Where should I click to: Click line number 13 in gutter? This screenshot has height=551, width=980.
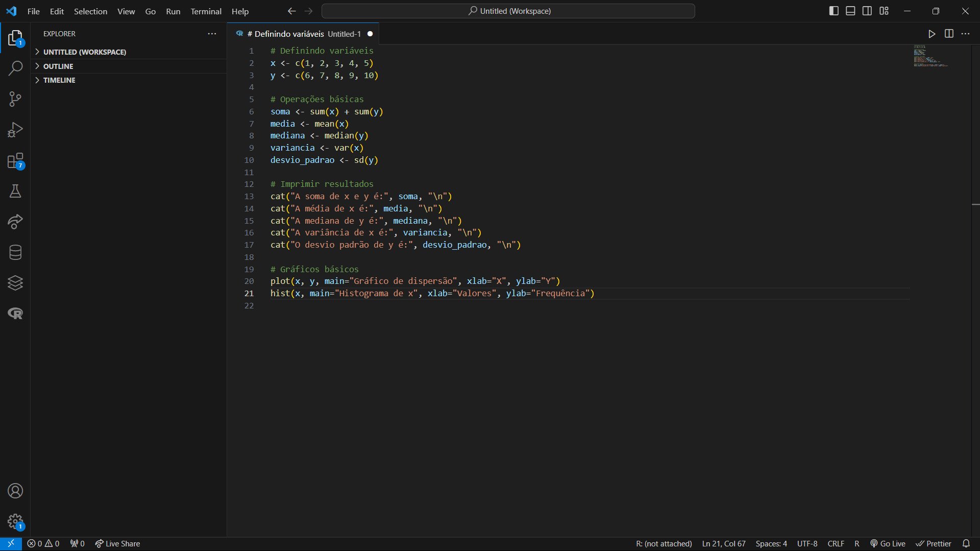[x=249, y=197]
